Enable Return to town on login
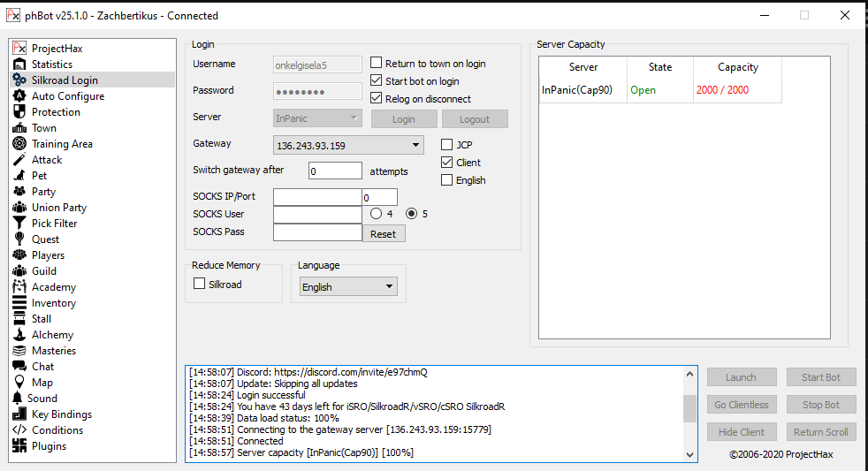 [x=377, y=64]
